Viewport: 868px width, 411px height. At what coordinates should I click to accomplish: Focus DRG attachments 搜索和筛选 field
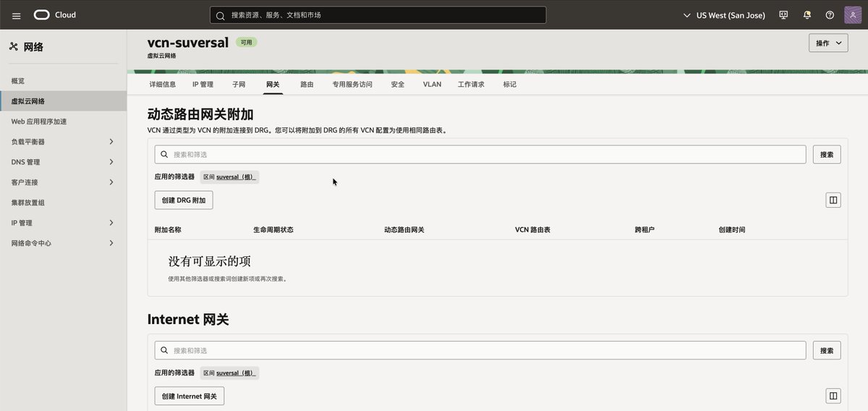pyautogui.click(x=480, y=154)
